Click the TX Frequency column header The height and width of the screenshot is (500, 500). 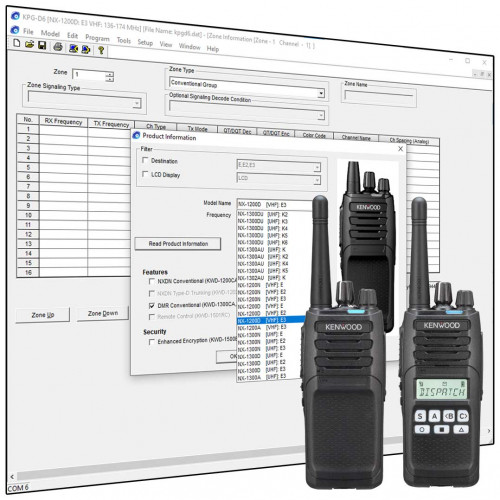coord(111,124)
